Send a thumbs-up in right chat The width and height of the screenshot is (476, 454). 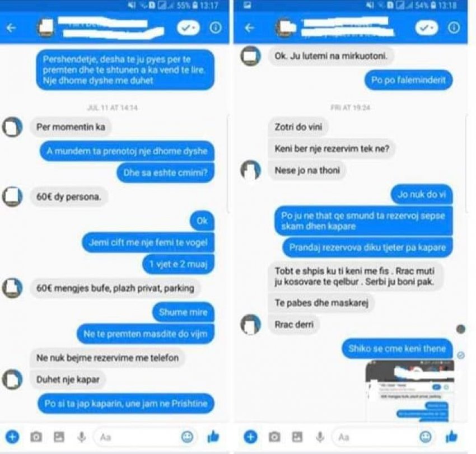[452, 437]
